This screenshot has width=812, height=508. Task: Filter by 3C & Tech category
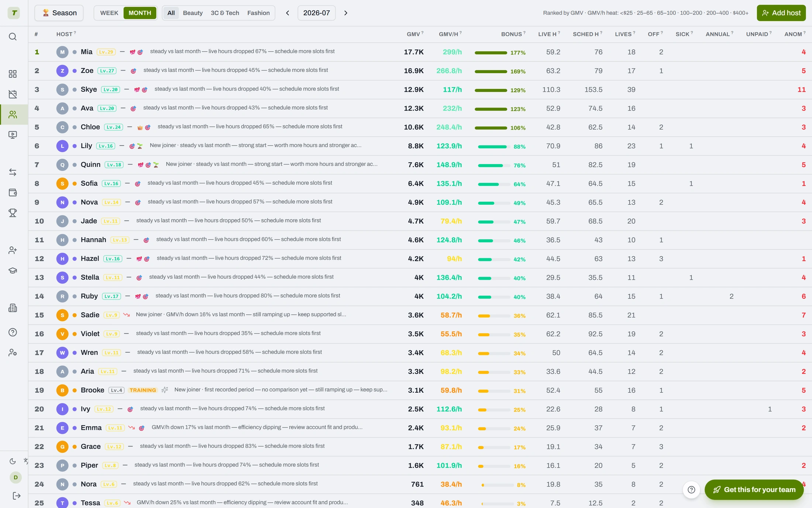225,13
